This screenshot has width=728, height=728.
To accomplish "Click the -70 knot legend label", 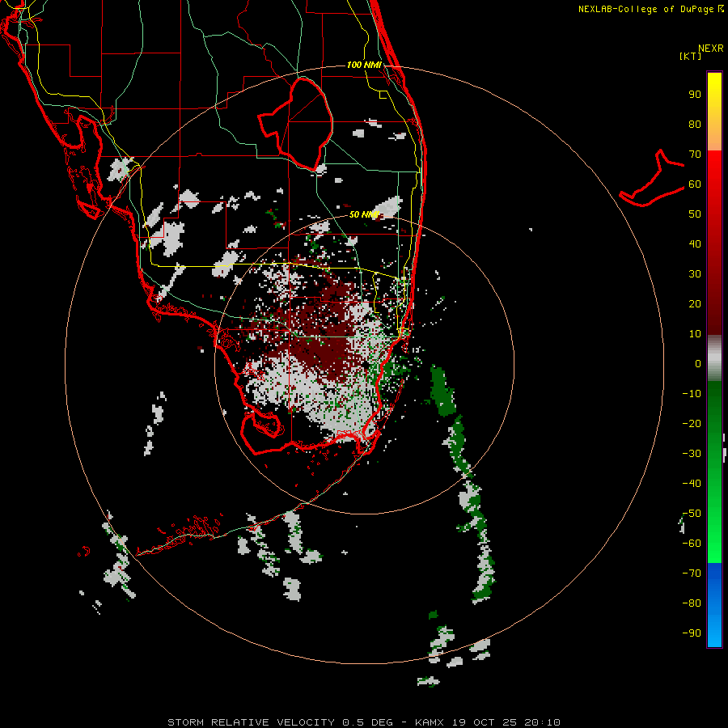I will click(692, 574).
